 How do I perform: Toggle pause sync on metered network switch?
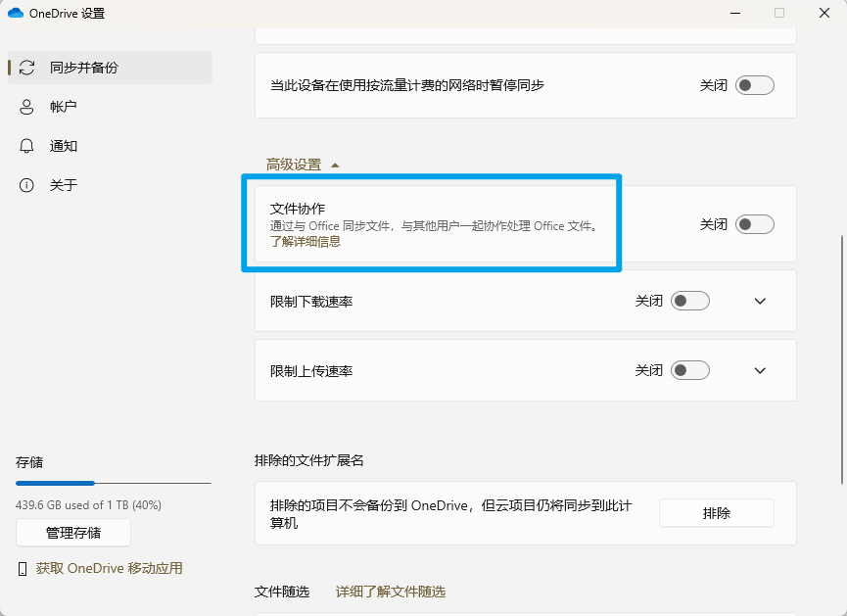coord(755,85)
